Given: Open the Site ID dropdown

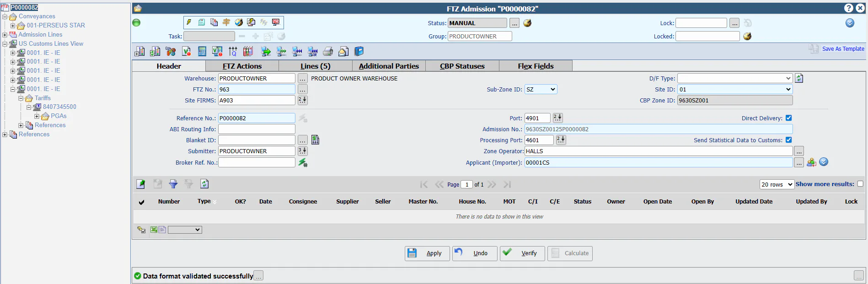Looking at the screenshot, I should point(735,89).
